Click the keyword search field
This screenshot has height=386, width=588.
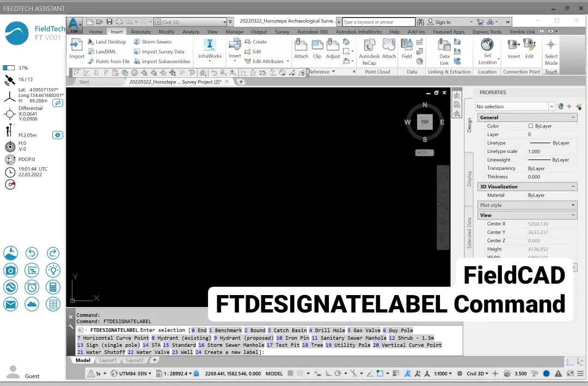[x=378, y=22]
